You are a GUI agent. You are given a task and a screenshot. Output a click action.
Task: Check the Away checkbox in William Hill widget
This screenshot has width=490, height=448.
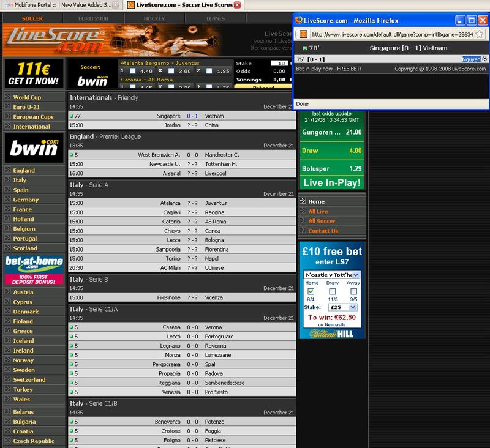pyautogui.click(x=354, y=291)
